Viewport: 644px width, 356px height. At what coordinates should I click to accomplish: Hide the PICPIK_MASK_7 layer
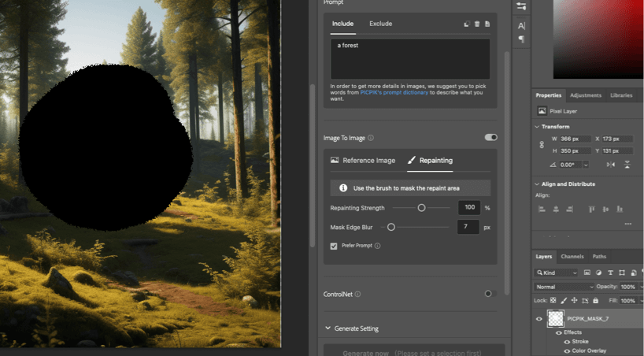[x=539, y=319]
